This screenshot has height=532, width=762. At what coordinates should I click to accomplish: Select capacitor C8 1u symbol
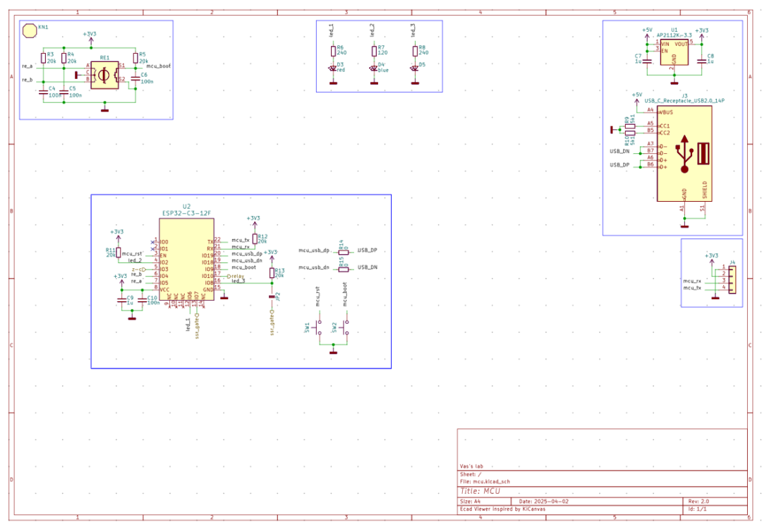701,61
